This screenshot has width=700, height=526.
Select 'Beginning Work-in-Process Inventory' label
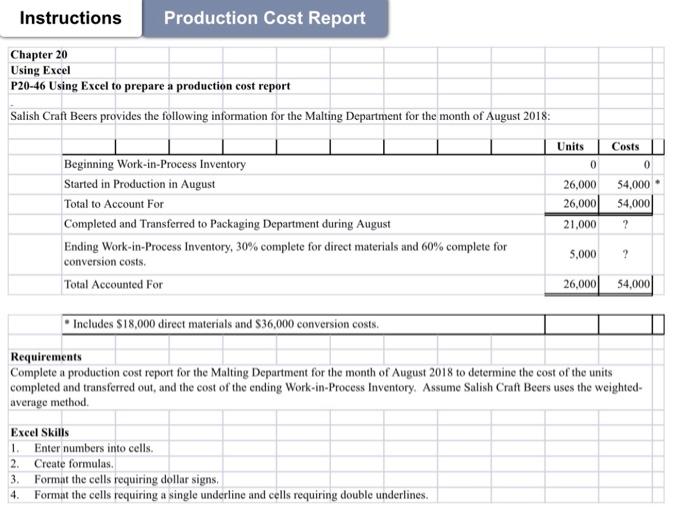point(155,164)
